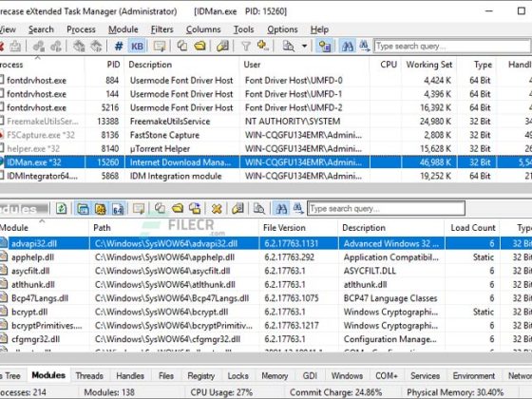
Task: Switch to the COM+ tab
Action: click(386, 376)
